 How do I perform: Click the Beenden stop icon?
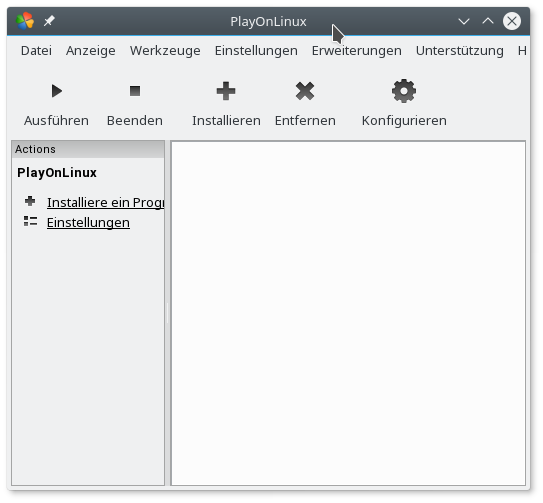135,91
